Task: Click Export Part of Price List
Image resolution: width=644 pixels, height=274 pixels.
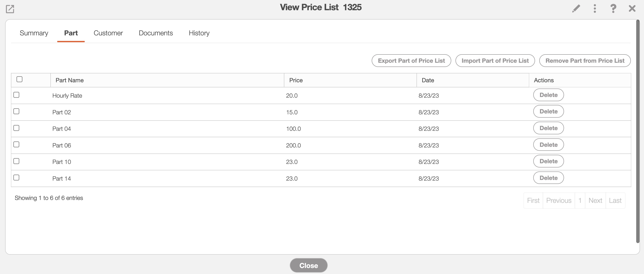Action: tap(411, 61)
